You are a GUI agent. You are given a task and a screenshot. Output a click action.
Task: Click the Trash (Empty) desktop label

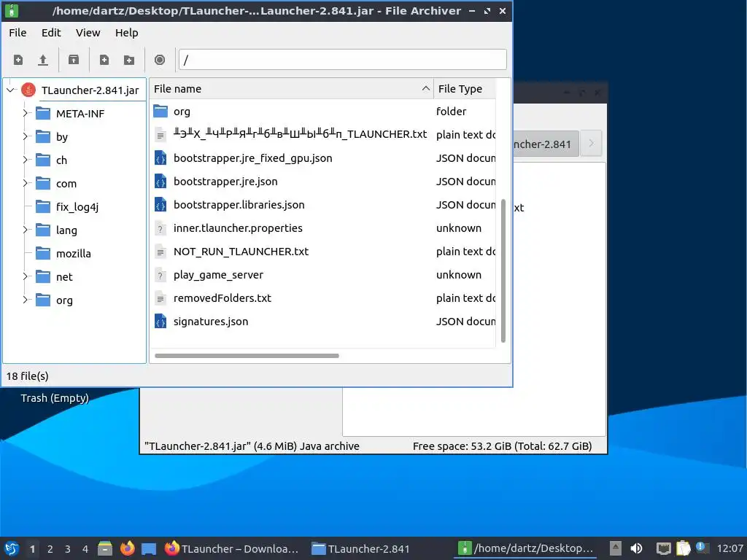(x=54, y=397)
